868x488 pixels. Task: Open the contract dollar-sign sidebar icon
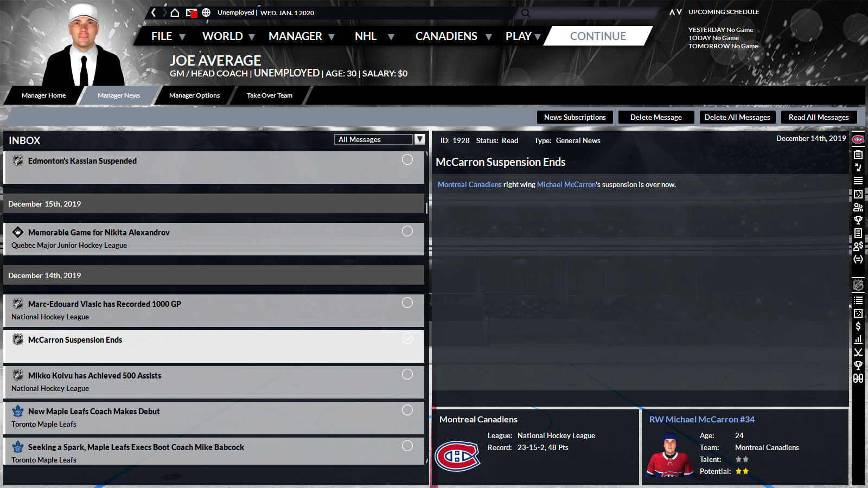(858, 247)
